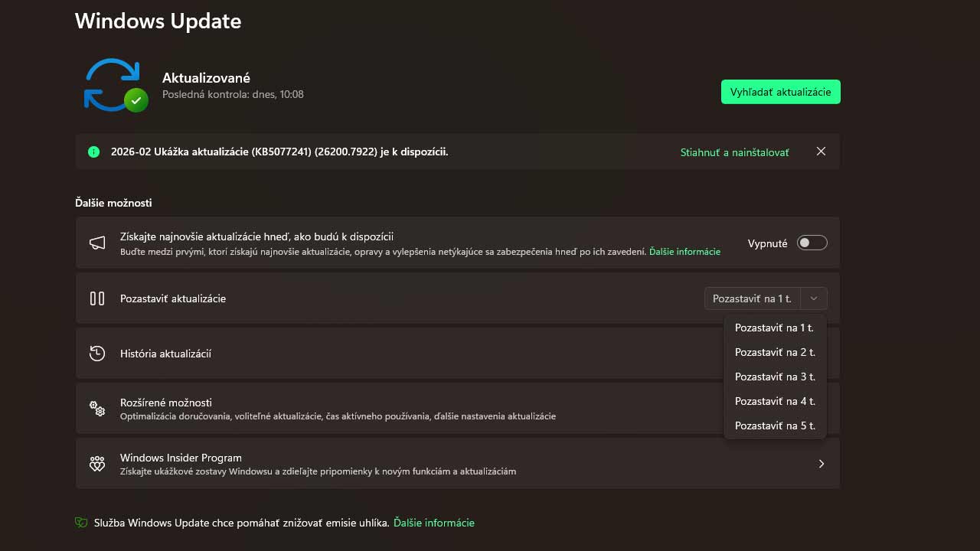This screenshot has height=551, width=980.
Task: Click the pause icon next to Pozastaviť aktualizácie
Action: 97,298
